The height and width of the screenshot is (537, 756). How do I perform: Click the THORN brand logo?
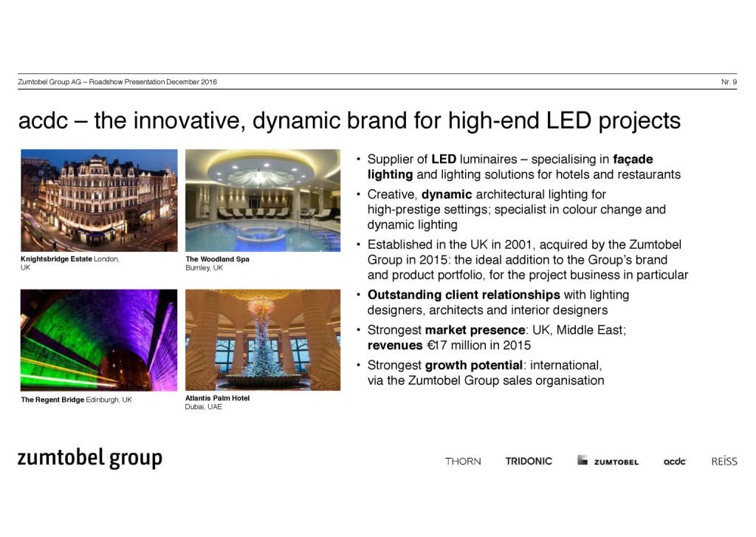[462, 461]
